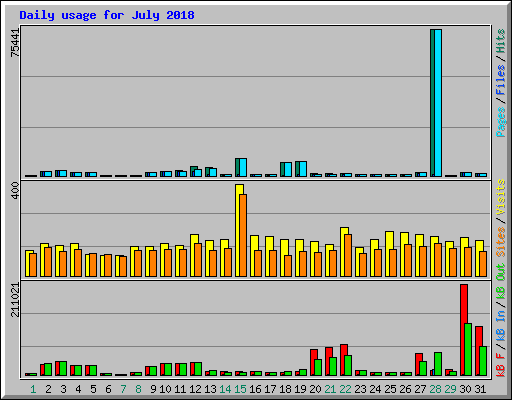The height and width of the screenshot is (400, 512).
Task: Click the 211021 axis value
Action: (x=15, y=300)
